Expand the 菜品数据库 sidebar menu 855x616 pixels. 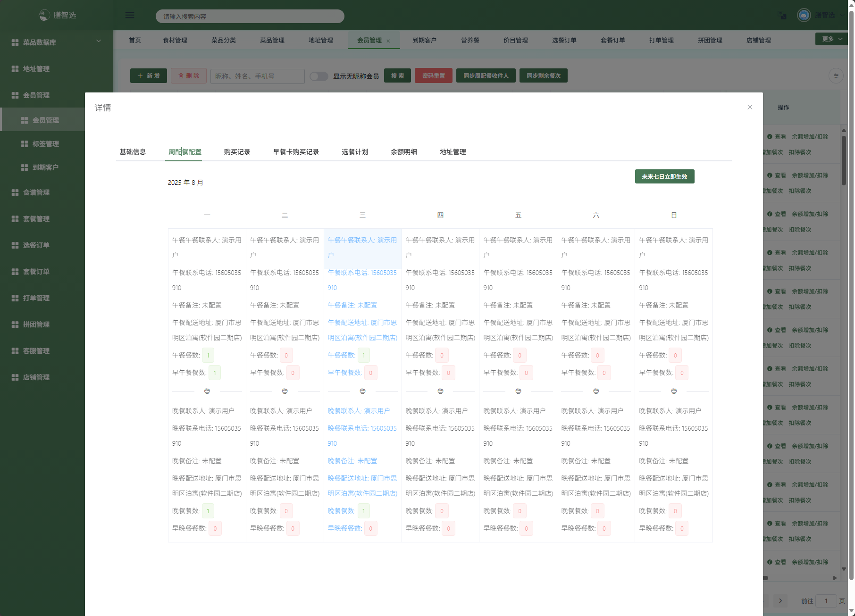tap(99, 41)
